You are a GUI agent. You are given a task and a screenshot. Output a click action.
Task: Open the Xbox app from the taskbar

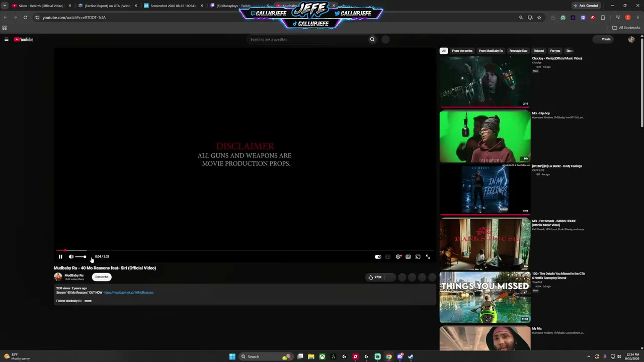pos(322,356)
